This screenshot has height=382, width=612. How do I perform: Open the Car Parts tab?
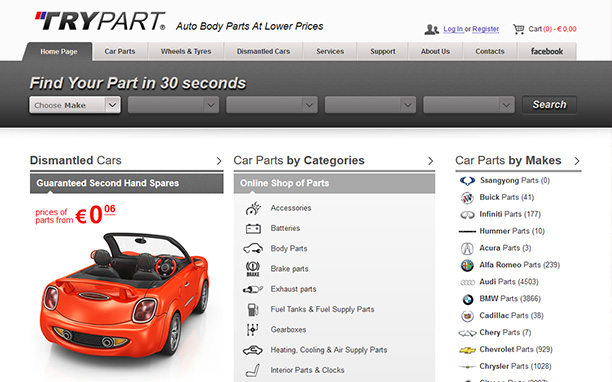click(120, 52)
